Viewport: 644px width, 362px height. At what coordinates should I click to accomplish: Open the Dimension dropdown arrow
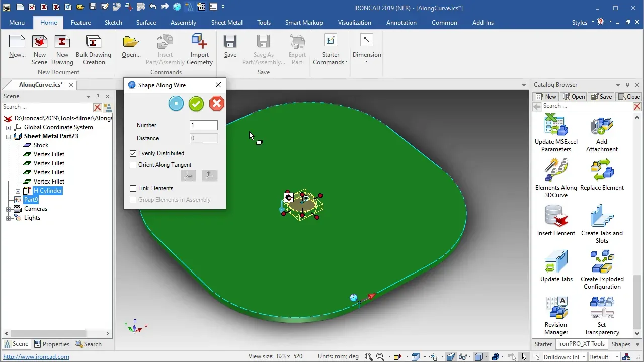click(x=366, y=62)
